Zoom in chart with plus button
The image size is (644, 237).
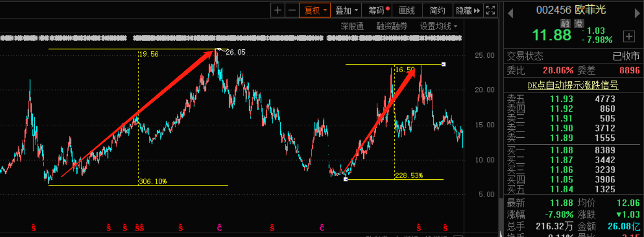[x=278, y=10]
